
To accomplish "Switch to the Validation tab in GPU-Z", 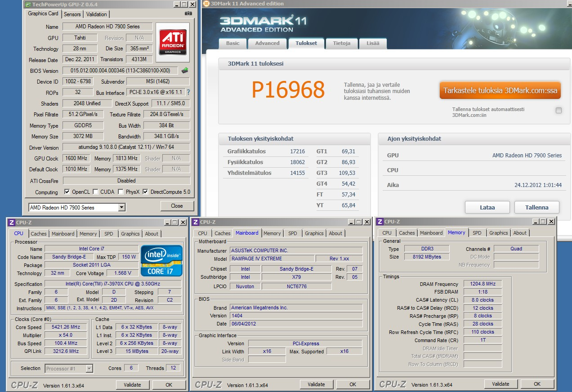I will tap(96, 14).
